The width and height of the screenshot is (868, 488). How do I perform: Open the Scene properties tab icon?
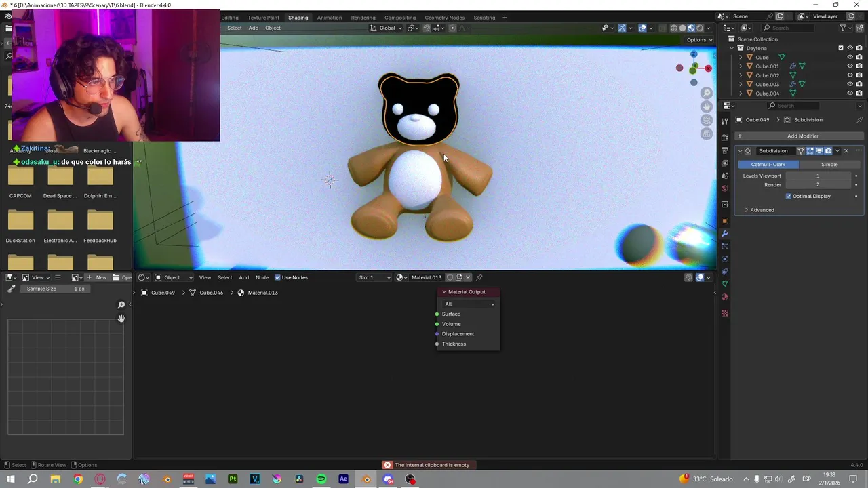[x=725, y=176]
